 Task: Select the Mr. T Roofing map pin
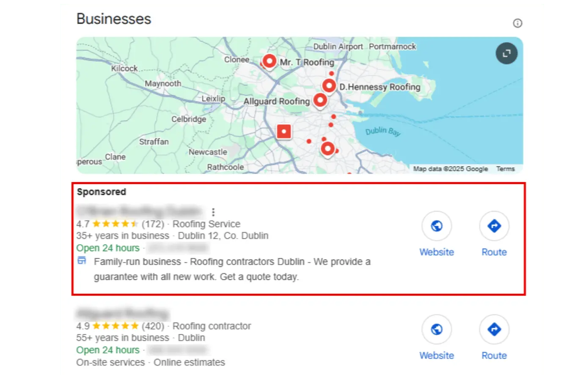(x=269, y=62)
